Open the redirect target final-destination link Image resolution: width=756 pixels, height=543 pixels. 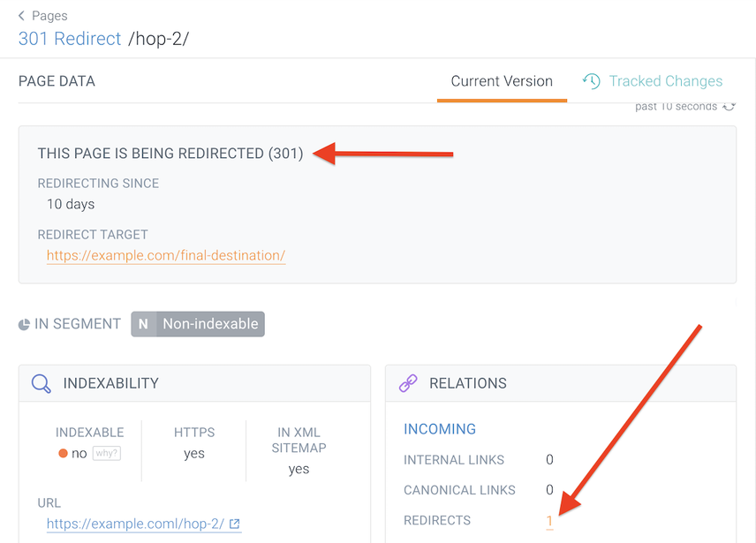click(x=165, y=254)
